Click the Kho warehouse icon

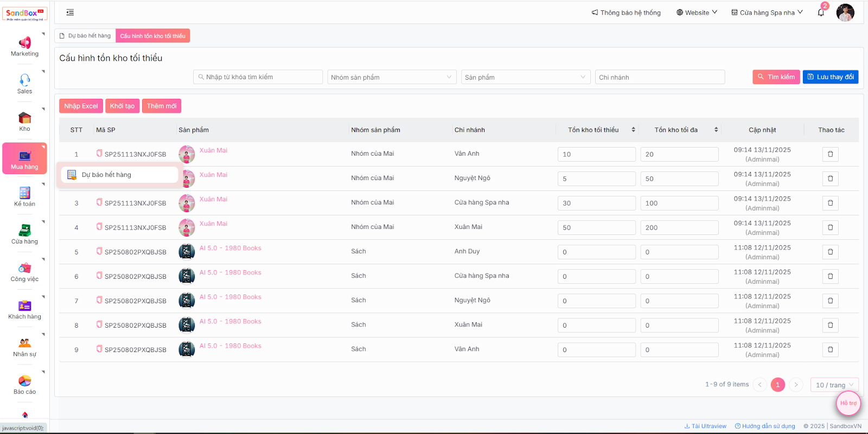coord(24,118)
